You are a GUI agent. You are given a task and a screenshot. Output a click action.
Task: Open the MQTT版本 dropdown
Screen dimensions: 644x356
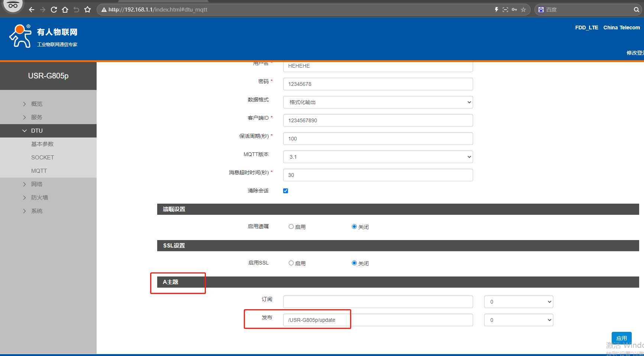pos(378,157)
